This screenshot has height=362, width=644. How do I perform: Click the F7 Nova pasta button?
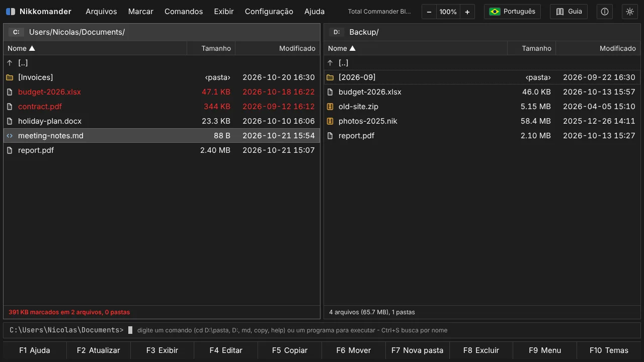pos(417,350)
